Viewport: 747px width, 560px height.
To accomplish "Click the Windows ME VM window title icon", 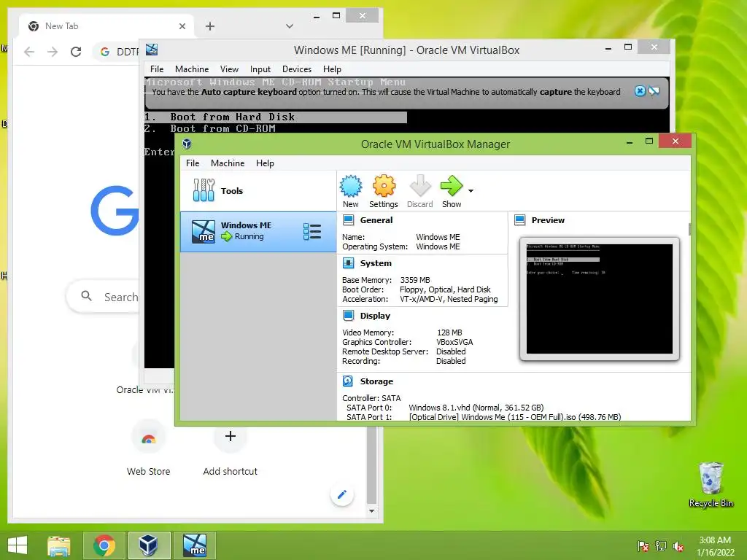I will (152, 50).
